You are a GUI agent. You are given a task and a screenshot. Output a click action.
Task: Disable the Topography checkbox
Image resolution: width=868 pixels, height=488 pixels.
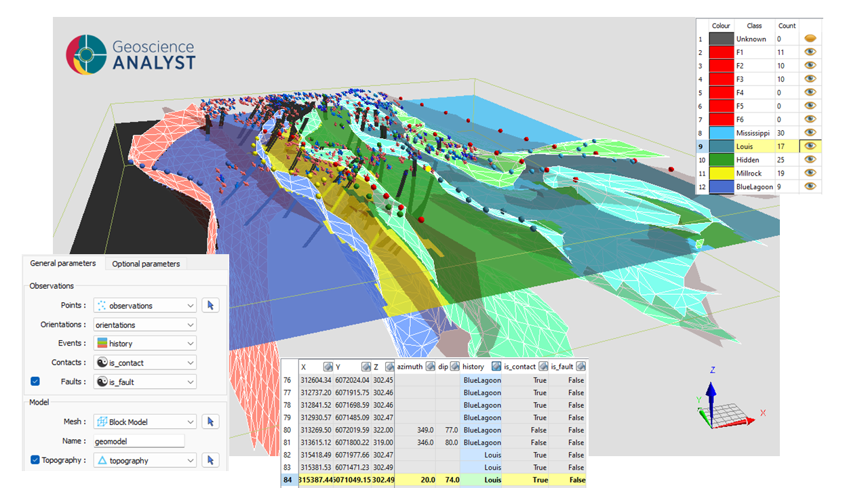(x=35, y=460)
